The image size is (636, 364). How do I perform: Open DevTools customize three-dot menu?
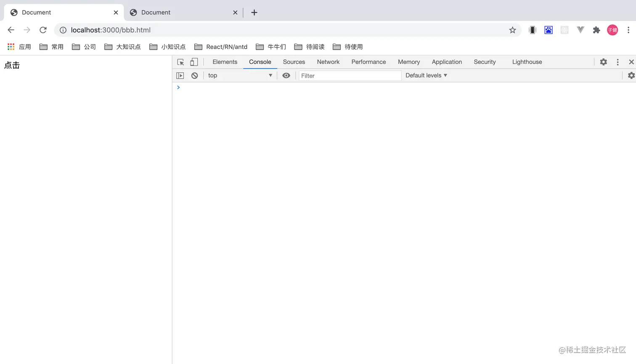pyautogui.click(x=617, y=62)
